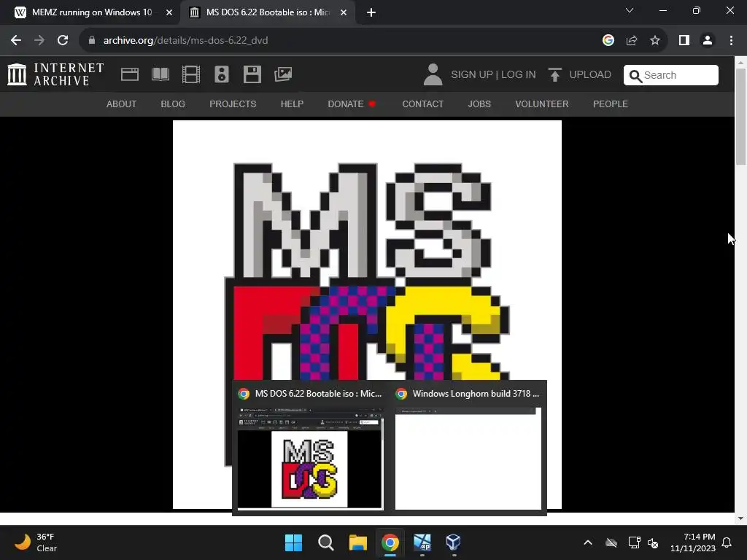
Task: Open the notifications bell icon
Action: click(x=727, y=542)
